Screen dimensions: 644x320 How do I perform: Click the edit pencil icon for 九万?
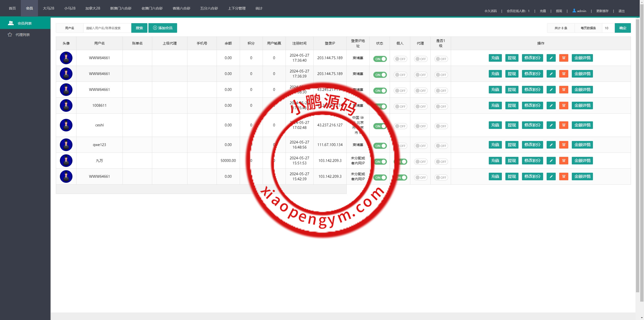[551, 161]
